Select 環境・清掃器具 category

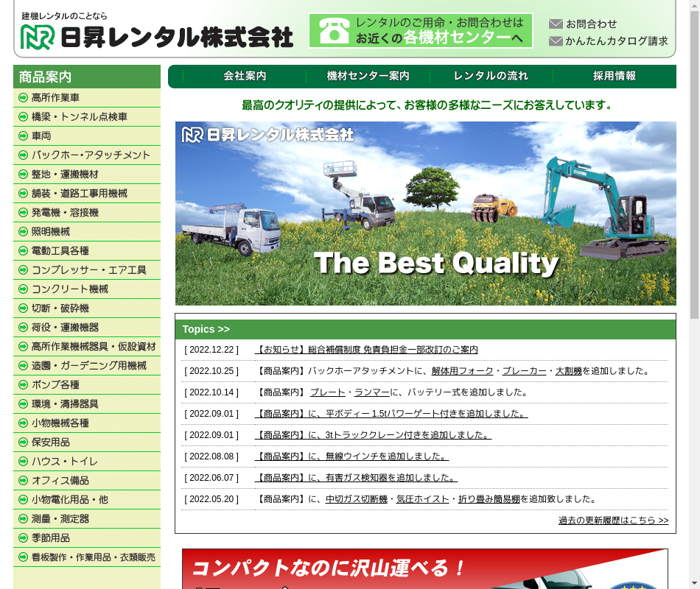click(x=87, y=404)
